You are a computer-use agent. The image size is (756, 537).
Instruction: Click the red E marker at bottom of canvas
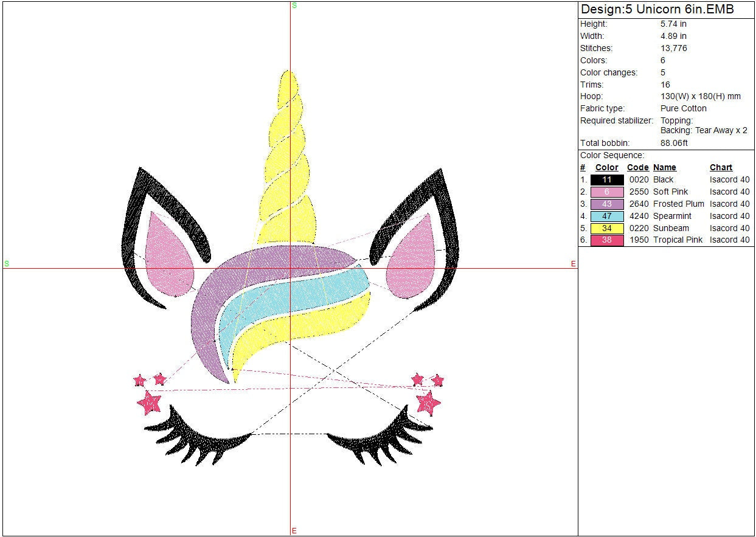tap(294, 531)
